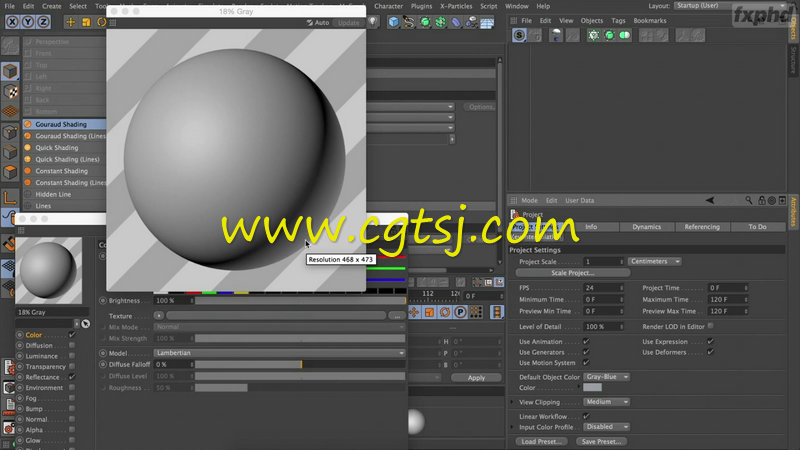Open the Centimeters unit dropdown
The height and width of the screenshot is (450, 800).
655,261
